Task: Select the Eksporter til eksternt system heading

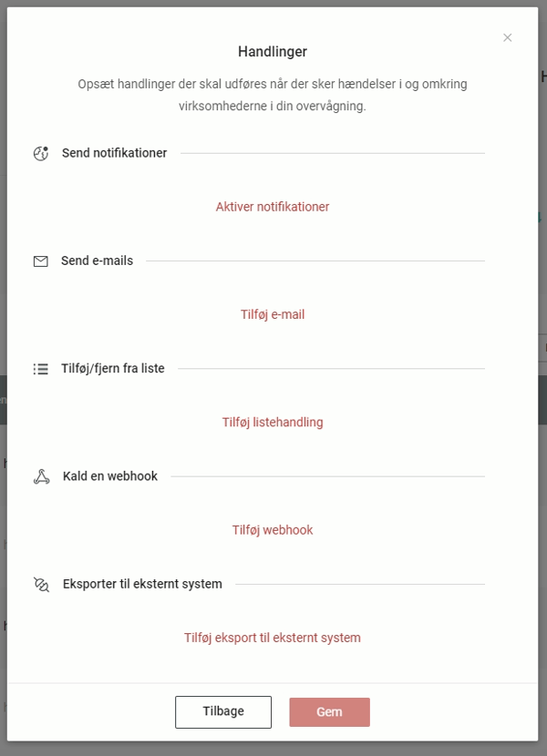Action: (x=142, y=584)
